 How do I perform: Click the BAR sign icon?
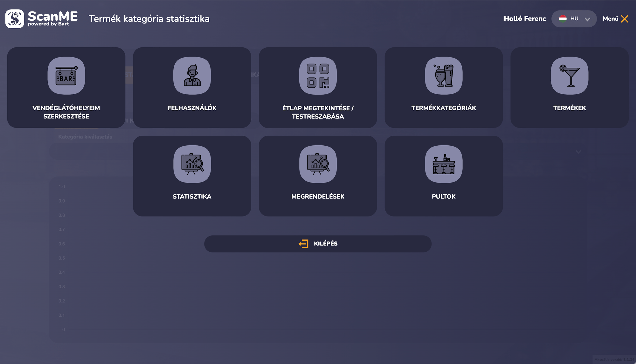pyautogui.click(x=66, y=76)
